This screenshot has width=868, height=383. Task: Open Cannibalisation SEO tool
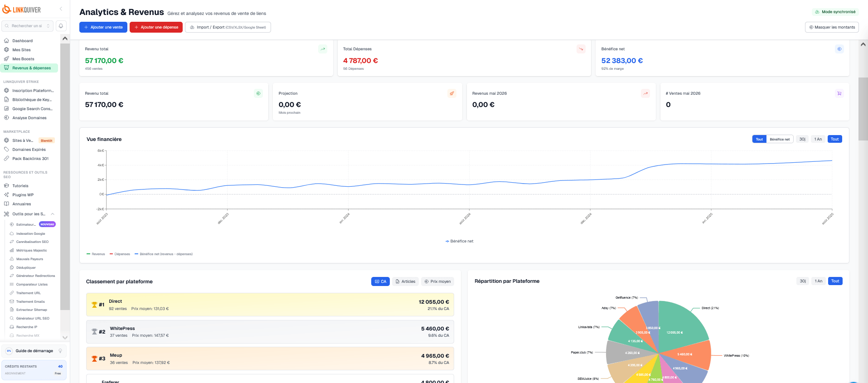click(x=32, y=242)
